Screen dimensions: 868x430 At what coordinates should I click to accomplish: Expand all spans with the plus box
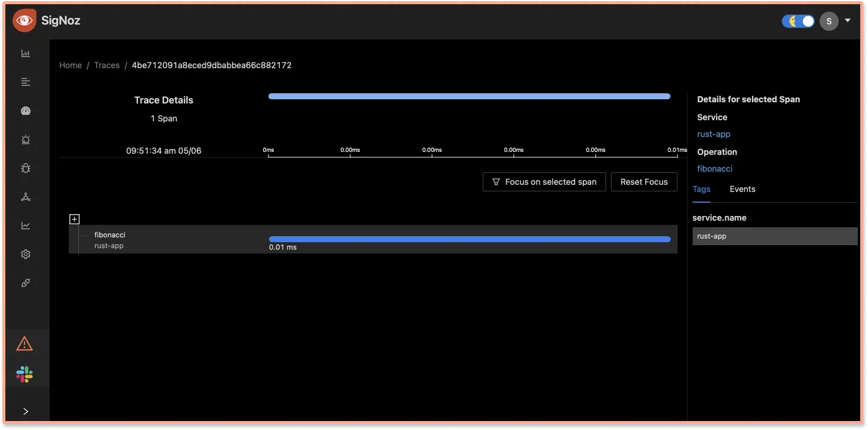75,219
